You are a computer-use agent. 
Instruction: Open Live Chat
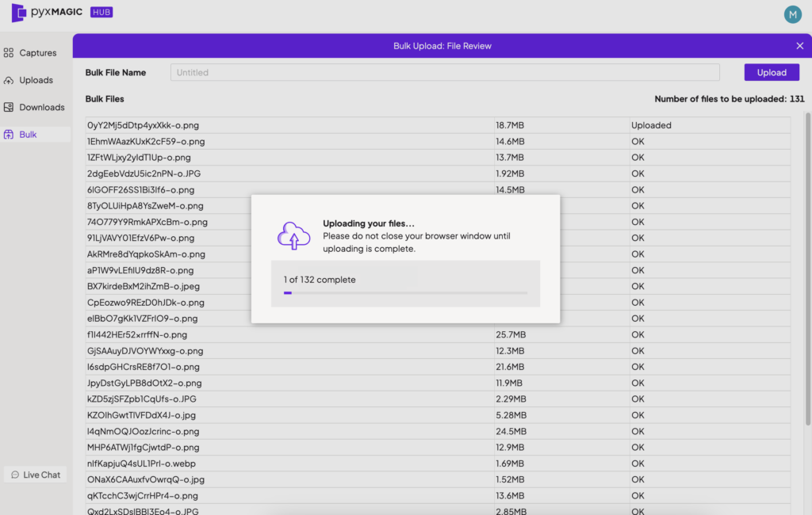click(36, 475)
